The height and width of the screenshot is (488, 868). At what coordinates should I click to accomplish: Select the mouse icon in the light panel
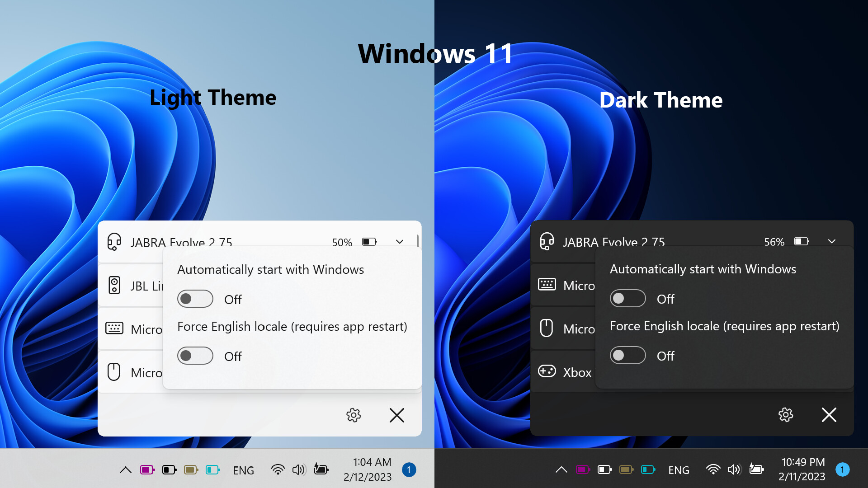114,371
